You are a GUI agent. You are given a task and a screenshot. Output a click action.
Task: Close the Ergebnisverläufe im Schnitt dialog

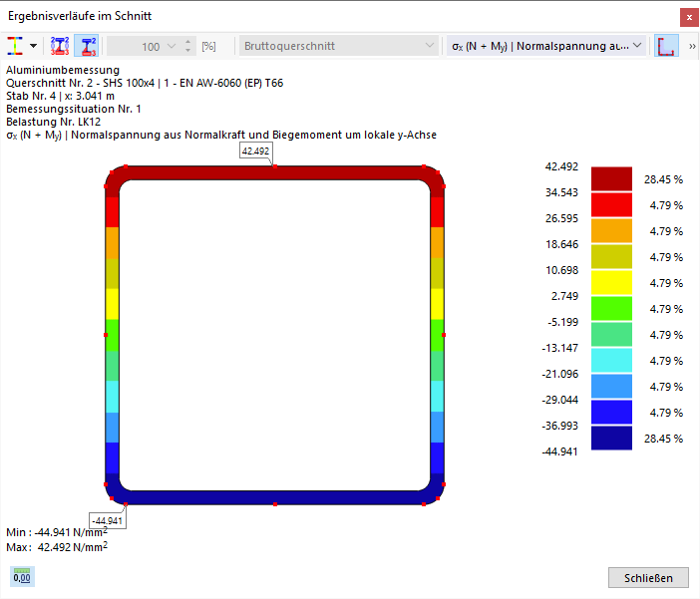coord(689,17)
